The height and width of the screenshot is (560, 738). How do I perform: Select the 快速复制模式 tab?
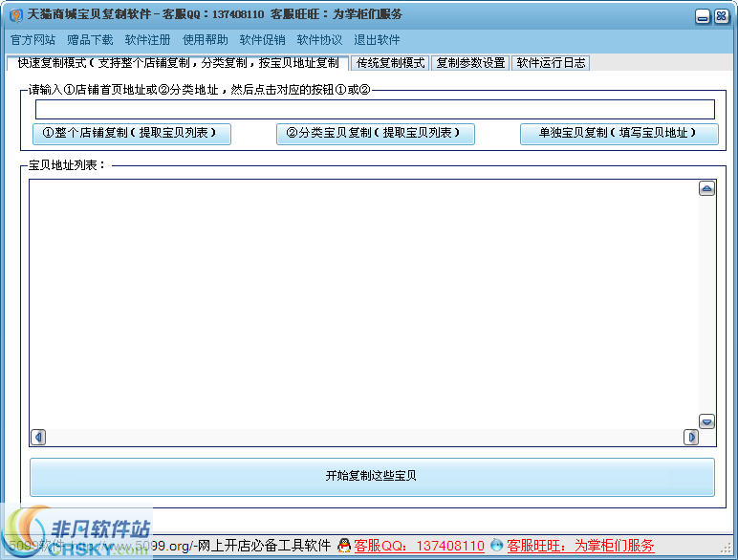point(178,63)
